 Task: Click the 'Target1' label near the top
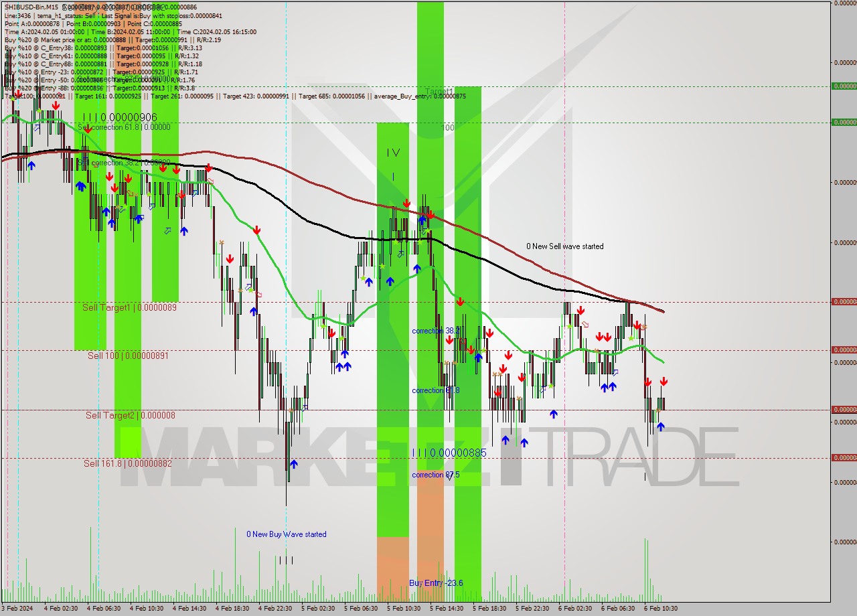tap(439, 92)
